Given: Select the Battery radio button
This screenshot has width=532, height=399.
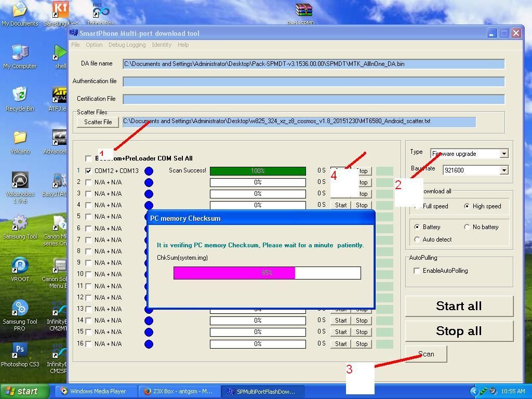Looking at the screenshot, I should point(417,227).
